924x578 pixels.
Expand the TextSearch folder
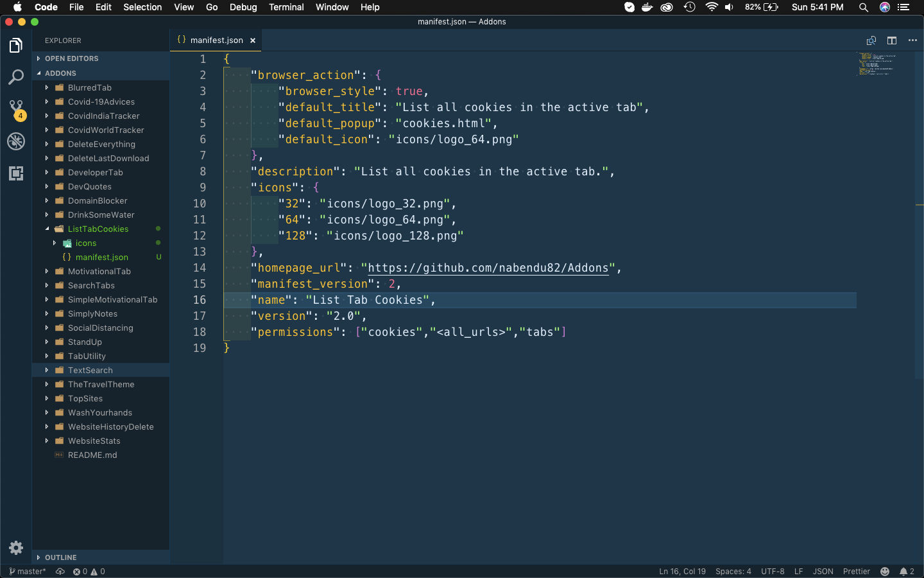tap(101, 370)
